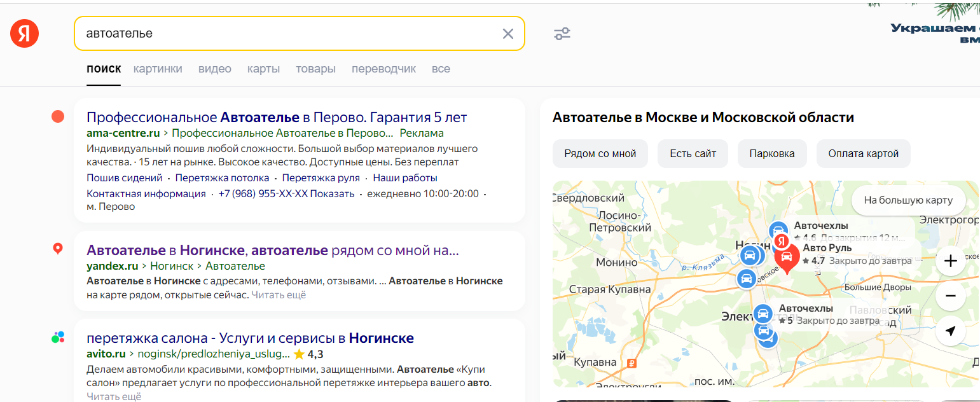Click in the автоателье search input

(286, 34)
